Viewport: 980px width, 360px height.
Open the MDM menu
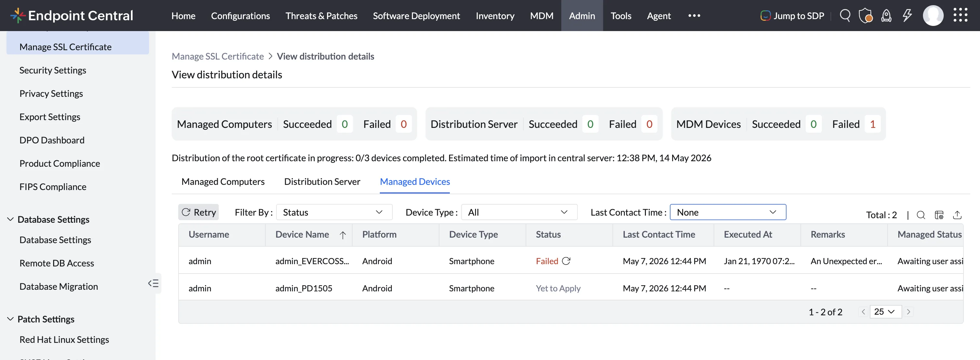click(x=542, y=16)
